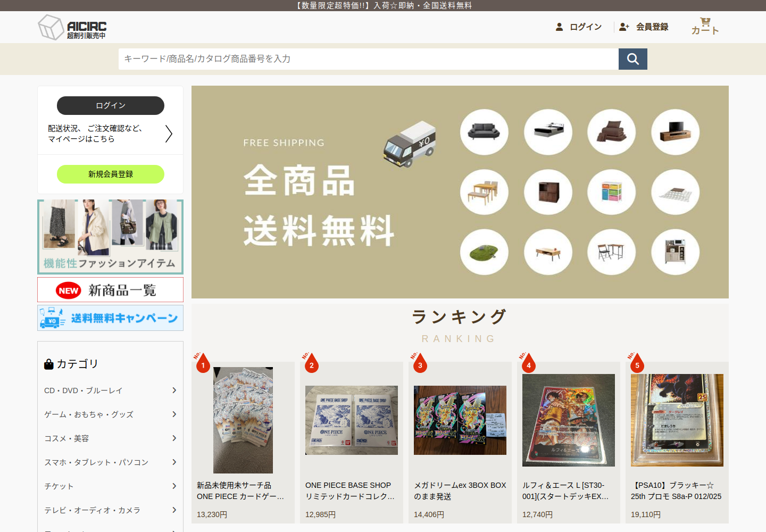Click 新品未使用未サーチ品 ONE PIECE title
This screenshot has height=532, width=766.
click(x=240, y=491)
